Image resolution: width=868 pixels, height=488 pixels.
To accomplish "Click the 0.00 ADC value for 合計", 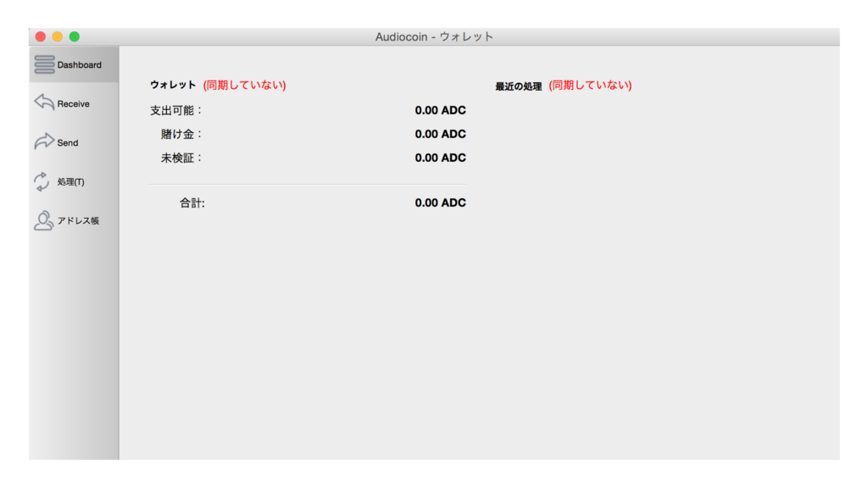I will tap(440, 202).
